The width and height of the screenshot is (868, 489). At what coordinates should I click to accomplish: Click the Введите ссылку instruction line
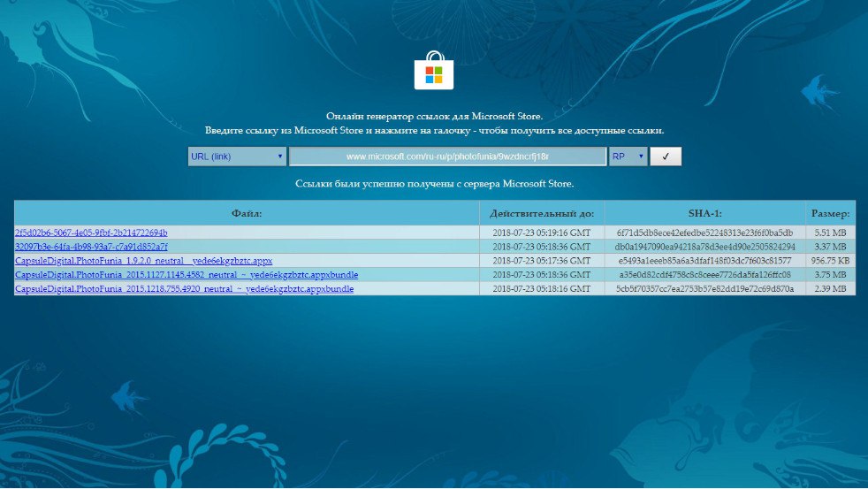[435, 130]
